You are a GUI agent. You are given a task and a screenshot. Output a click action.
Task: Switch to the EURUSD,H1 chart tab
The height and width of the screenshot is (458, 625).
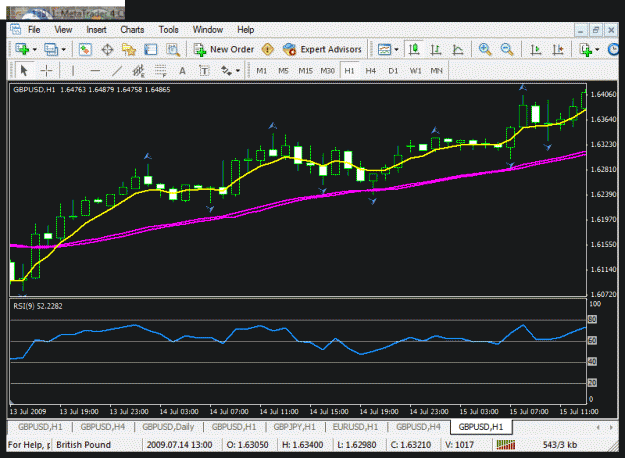(355, 427)
